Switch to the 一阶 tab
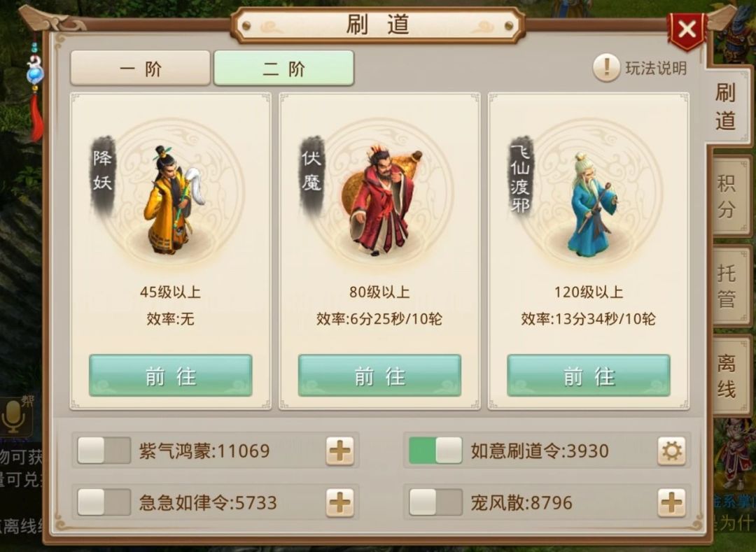This screenshot has width=756, height=552. (140, 69)
